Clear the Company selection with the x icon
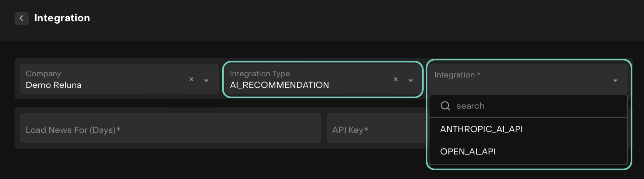This screenshot has width=644, height=179. pyautogui.click(x=191, y=79)
